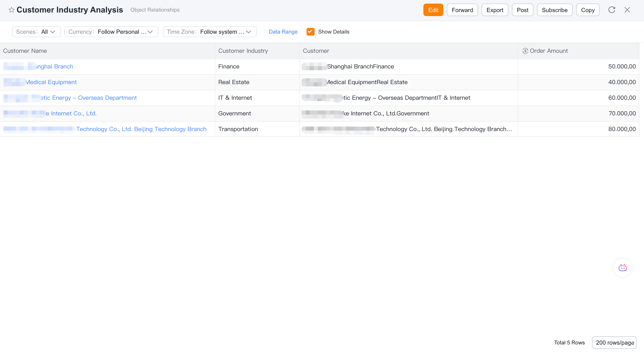Viewport: 644px width, 352px height.
Task: Open the Data Range link
Action: click(283, 32)
